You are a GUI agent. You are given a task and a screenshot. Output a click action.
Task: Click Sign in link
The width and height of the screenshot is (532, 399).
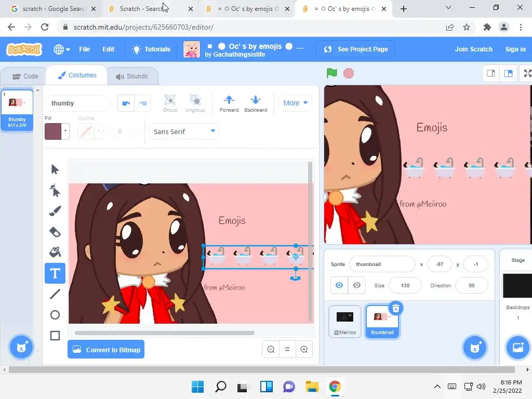(515, 49)
